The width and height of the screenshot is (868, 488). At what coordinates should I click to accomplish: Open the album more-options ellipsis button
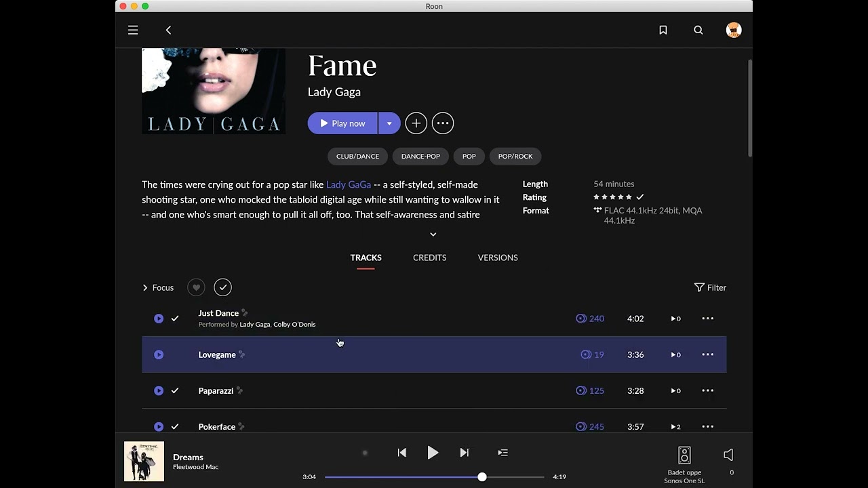(443, 123)
